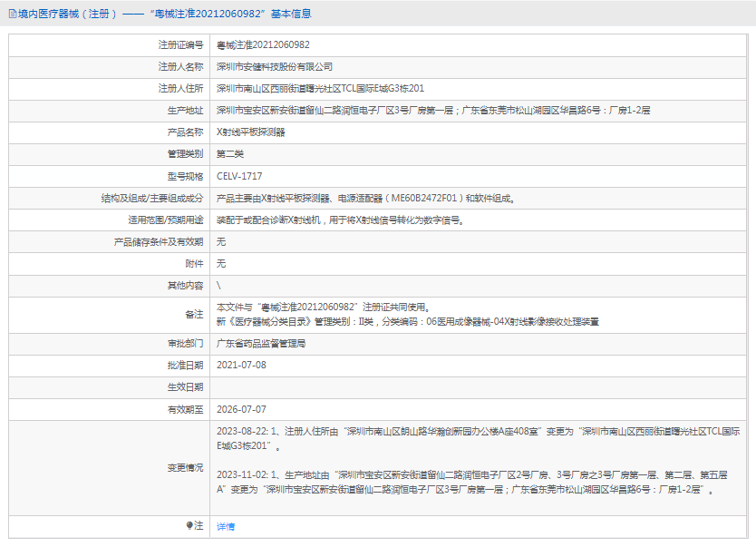Select the 产品名称 label
The width and height of the screenshot is (756, 547).
click(185, 132)
